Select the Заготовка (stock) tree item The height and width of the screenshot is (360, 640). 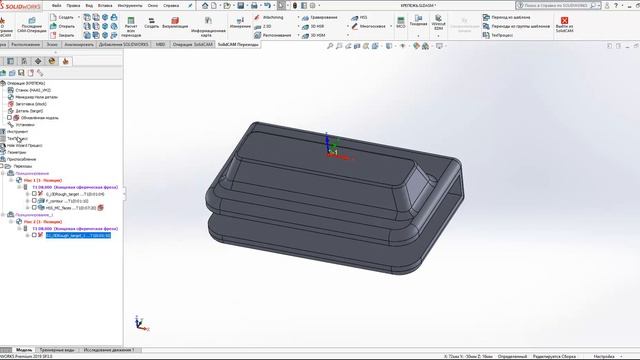(27, 104)
